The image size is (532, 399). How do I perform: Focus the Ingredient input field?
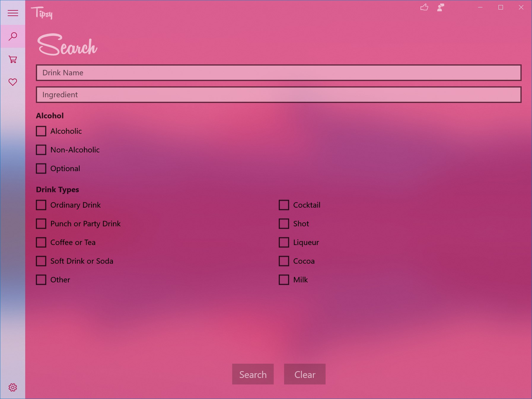pyautogui.click(x=279, y=95)
